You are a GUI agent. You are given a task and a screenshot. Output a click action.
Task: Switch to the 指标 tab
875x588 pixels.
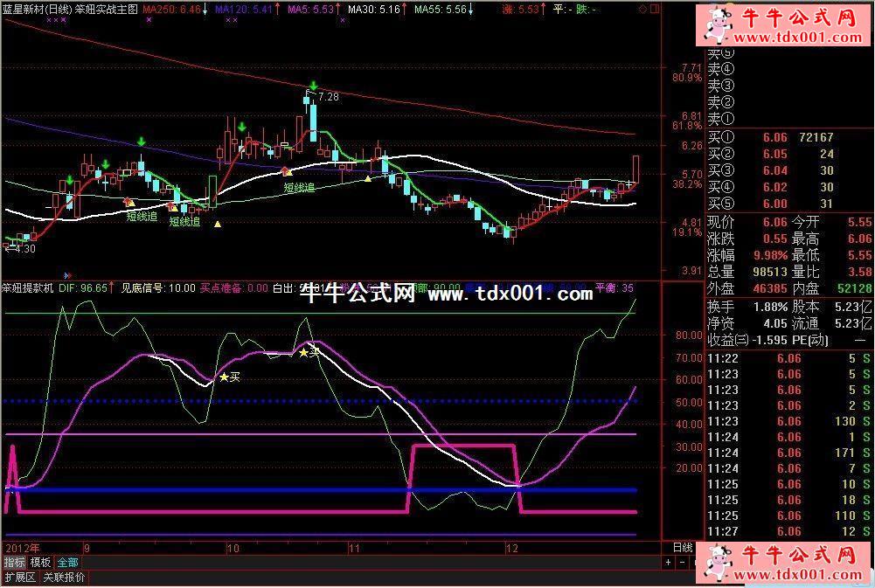(x=15, y=562)
